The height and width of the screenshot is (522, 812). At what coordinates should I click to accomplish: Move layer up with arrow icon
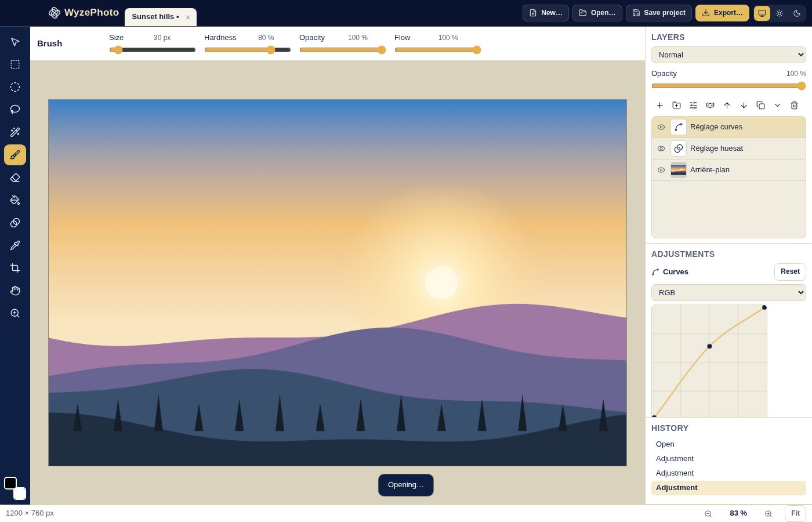click(x=727, y=105)
